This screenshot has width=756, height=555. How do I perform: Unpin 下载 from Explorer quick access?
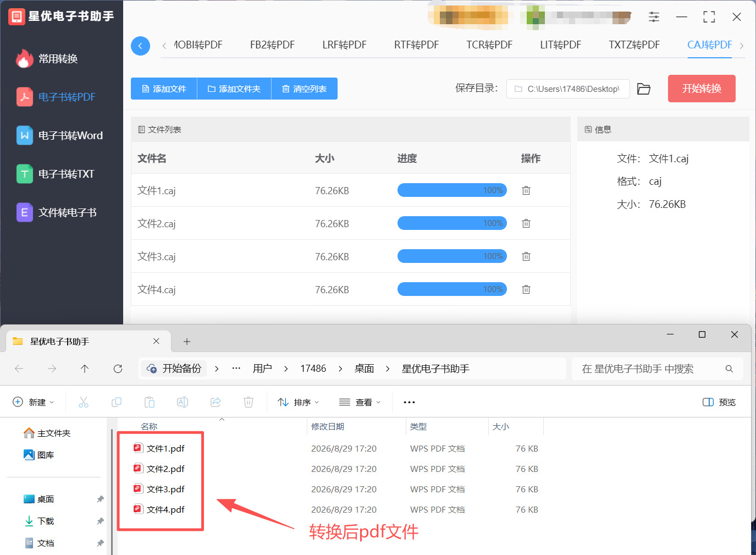point(100,521)
